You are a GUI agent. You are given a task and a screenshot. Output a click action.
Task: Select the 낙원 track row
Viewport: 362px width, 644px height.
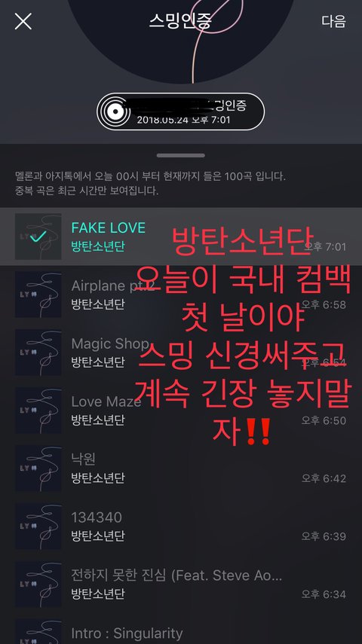pyautogui.click(x=181, y=469)
